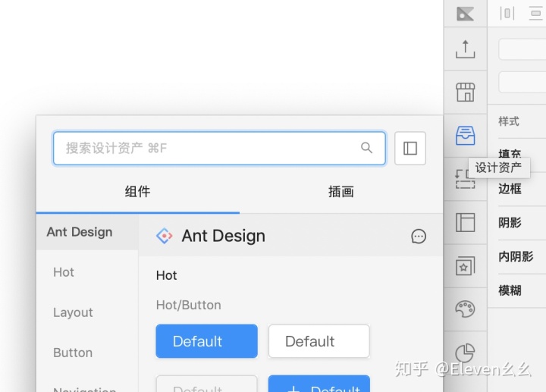Click the 样式 label in inspector
The image size is (546, 392).
[x=509, y=121]
